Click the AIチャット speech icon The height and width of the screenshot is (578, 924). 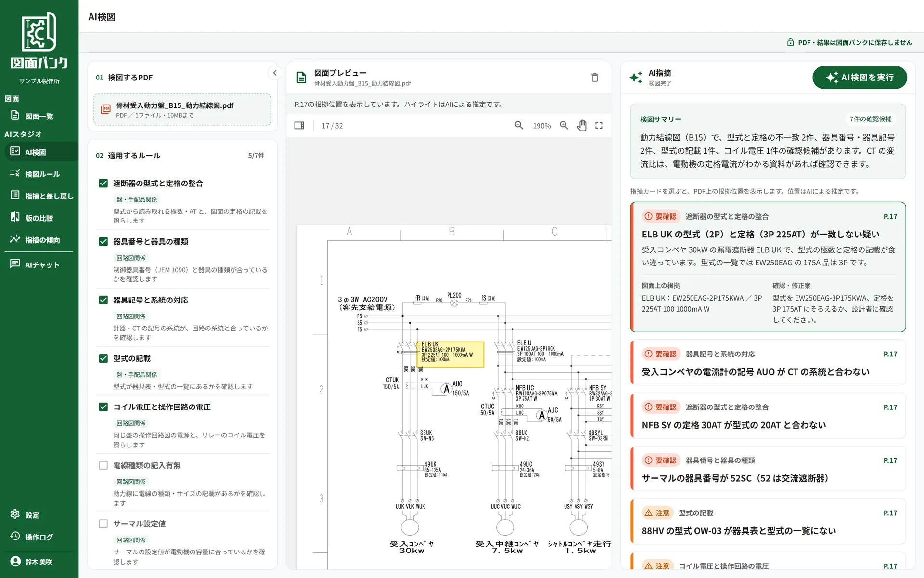(x=15, y=264)
